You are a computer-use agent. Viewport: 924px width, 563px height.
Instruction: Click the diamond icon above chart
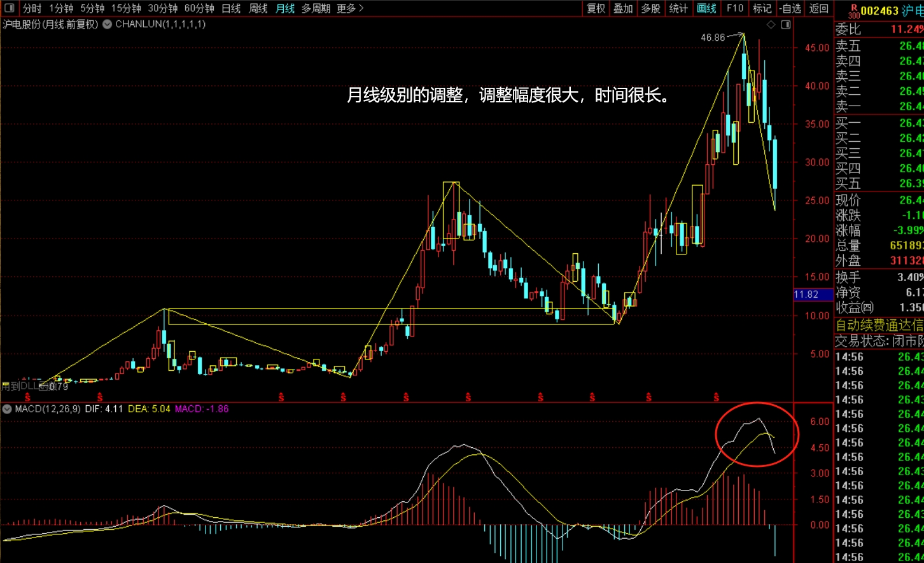click(771, 25)
